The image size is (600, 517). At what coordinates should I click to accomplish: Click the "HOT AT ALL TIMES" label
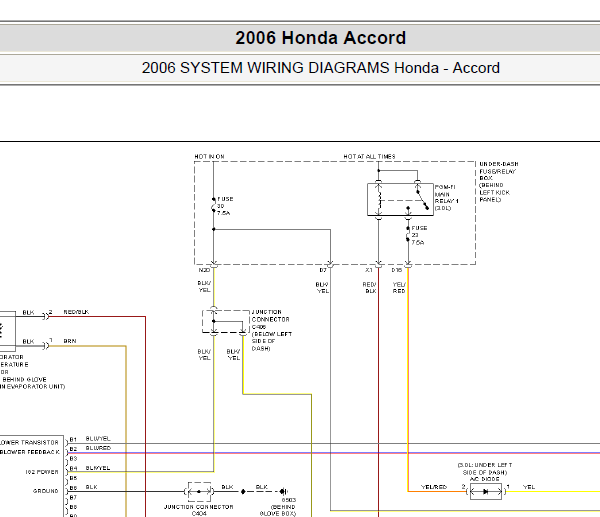[x=369, y=157]
